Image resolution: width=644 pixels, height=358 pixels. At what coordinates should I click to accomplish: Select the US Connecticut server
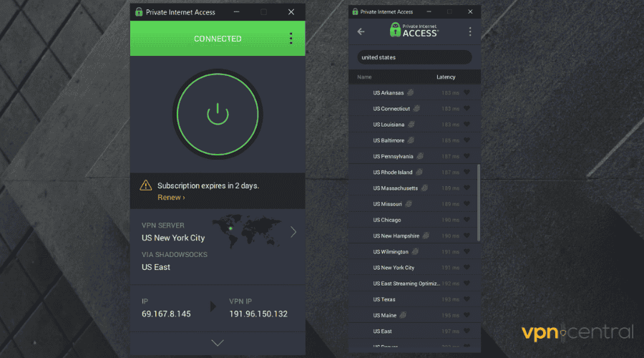pyautogui.click(x=413, y=109)
